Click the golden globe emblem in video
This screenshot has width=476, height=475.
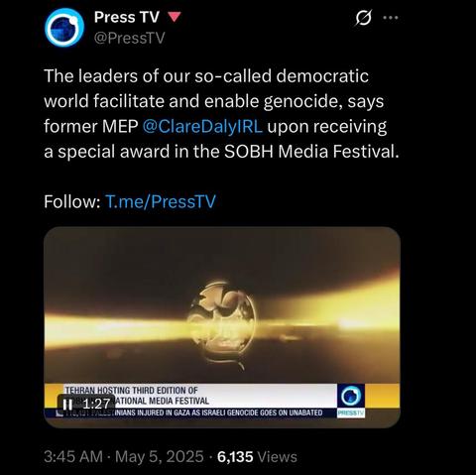[221, 321]
